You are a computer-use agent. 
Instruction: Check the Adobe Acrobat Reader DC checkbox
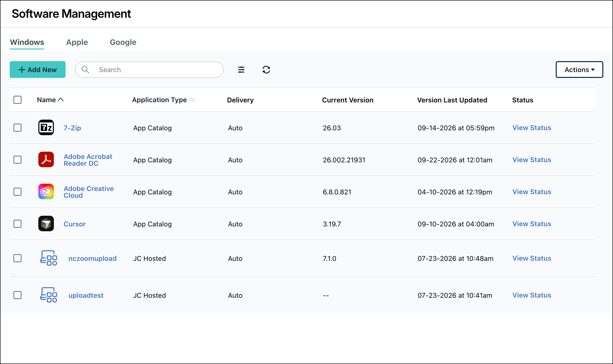pyautogui.click(x=17, y=160)
